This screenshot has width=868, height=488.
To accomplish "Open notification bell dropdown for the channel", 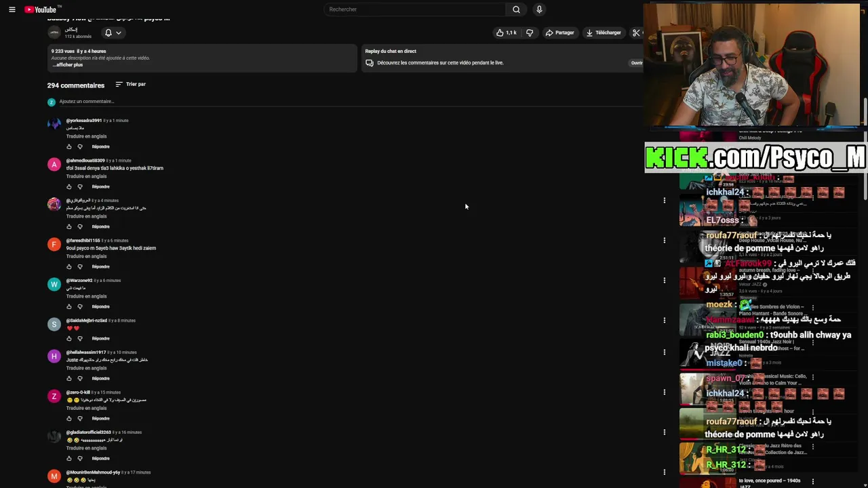I will 113,33.
